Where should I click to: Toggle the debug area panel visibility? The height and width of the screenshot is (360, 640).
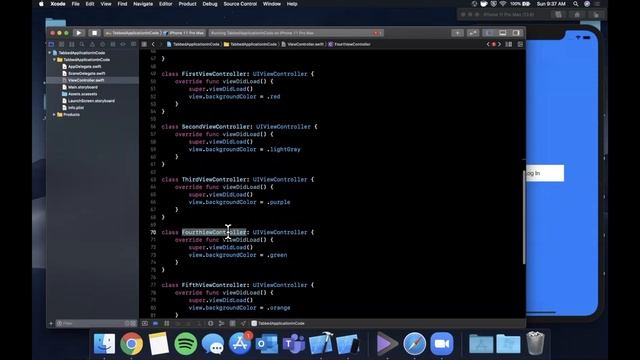coord(503,33)
